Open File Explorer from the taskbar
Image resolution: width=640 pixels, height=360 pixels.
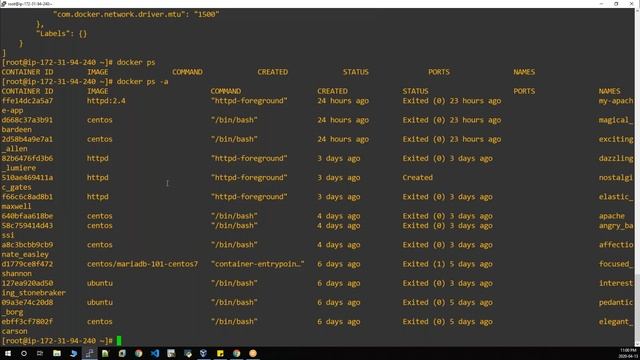click(57, 353)
